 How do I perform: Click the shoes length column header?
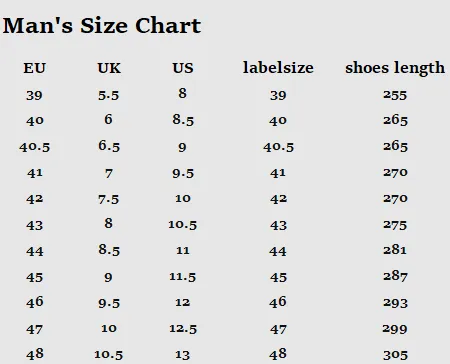[395, 68]
